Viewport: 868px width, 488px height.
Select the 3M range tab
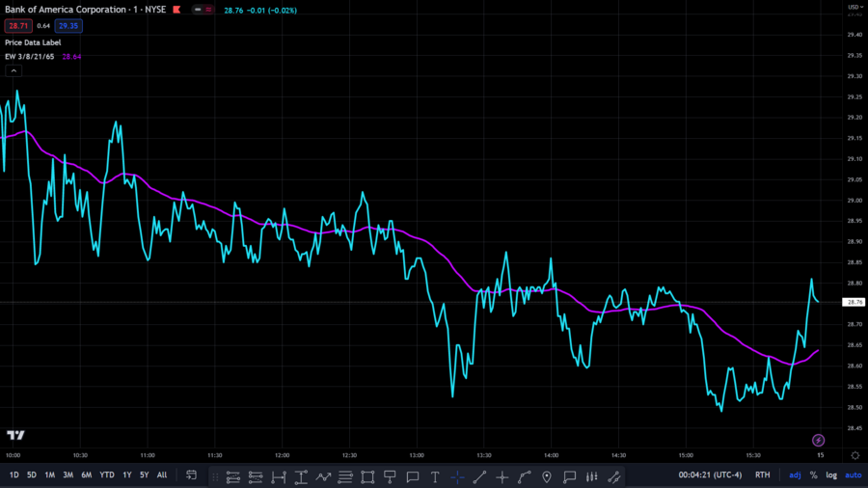(68, 474)
